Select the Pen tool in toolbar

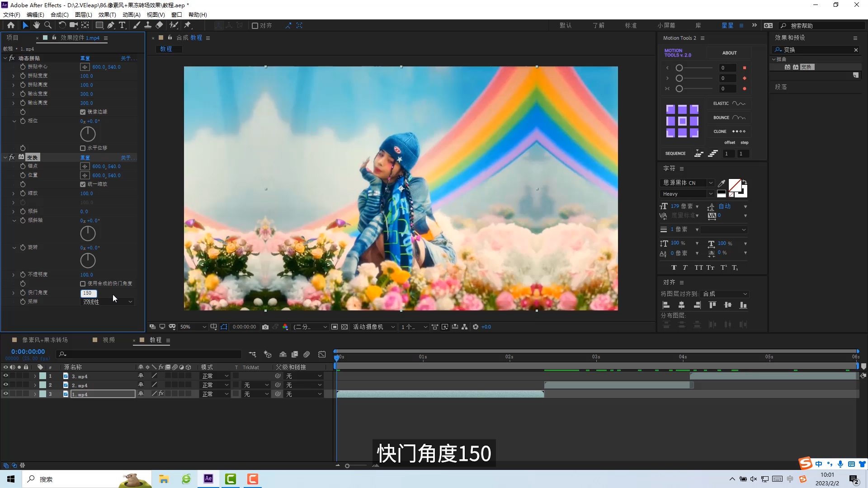point(111,25)
